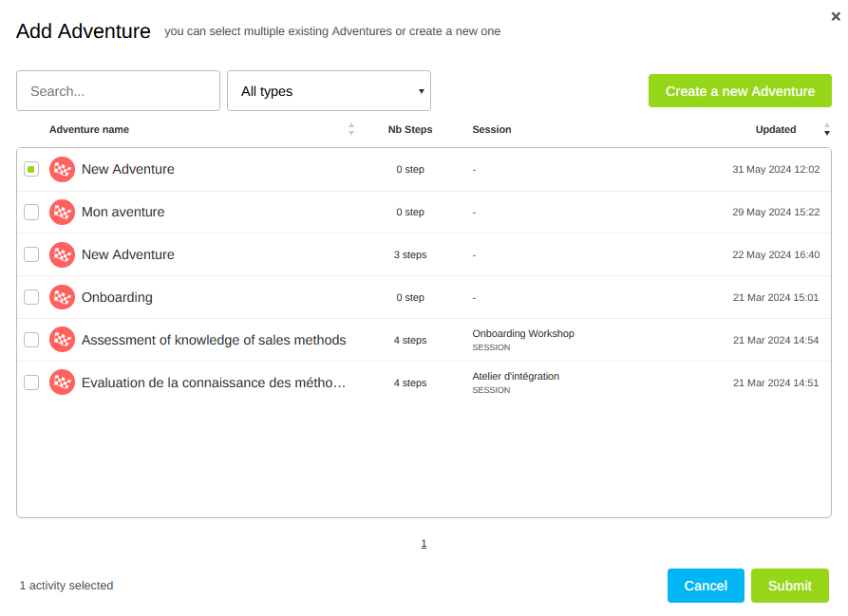This screenshot has height=616, width=848.
Task: Click the Nb Steps column header
Action: pyautogui.click(x=409, y=129)
